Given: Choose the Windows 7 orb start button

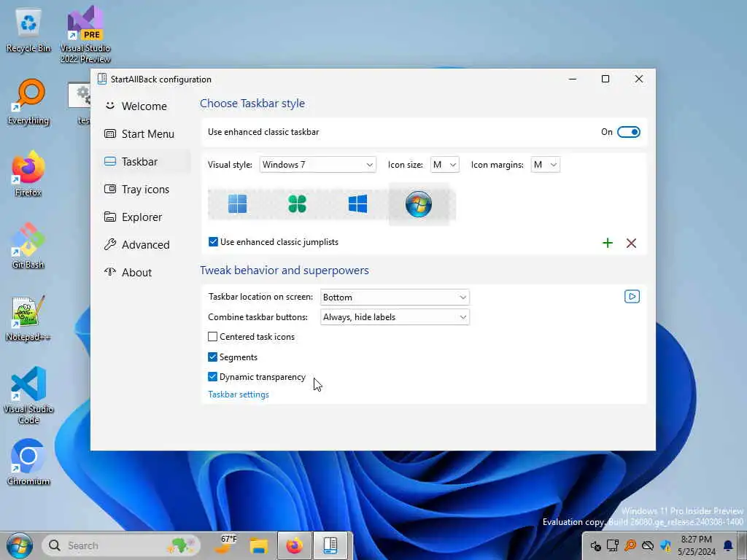Looking at the screenshot, I should click(x=419, y=204).
